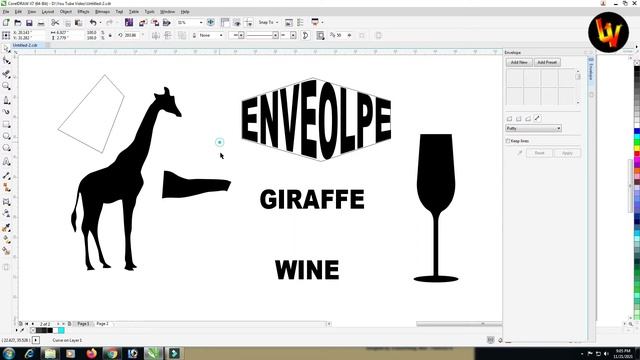Click the Save floppy disk icon
This screenshot has height=360, width=640.
click(29, 23)
